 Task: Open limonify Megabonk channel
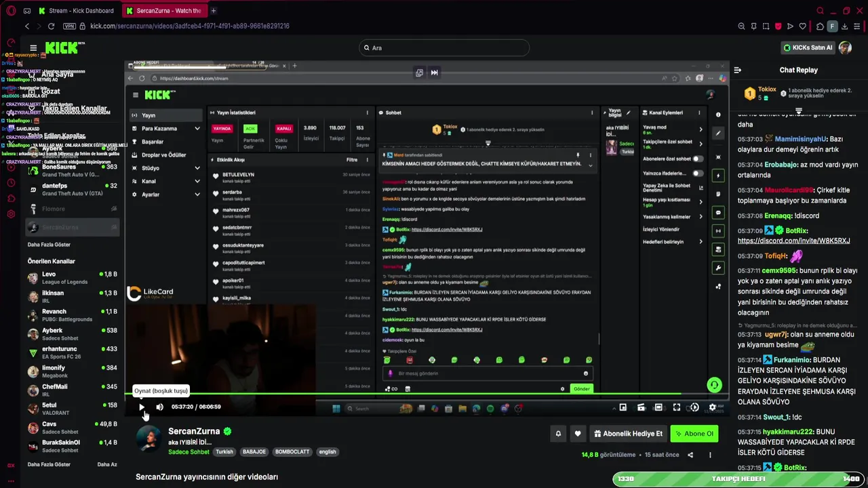tap(73, 371)
